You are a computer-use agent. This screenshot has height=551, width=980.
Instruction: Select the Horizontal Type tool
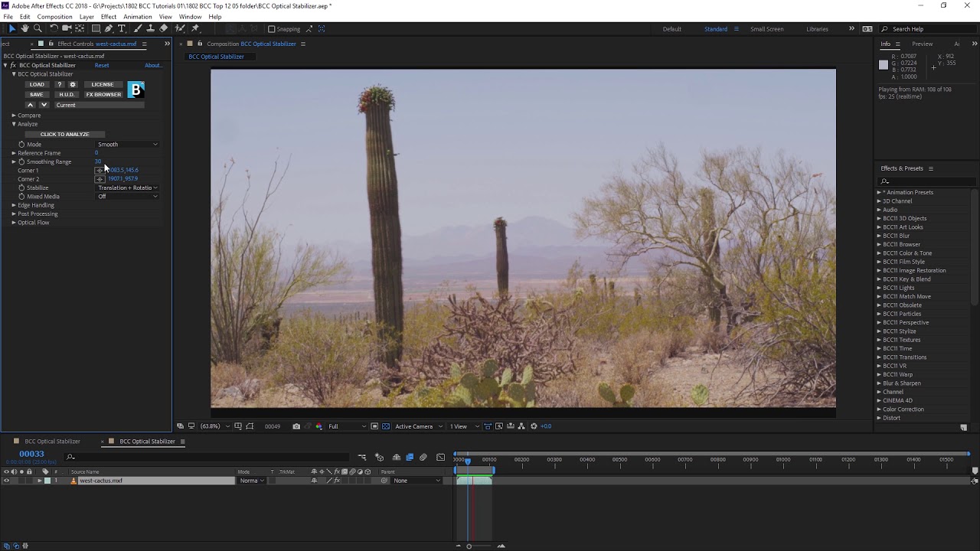122,29
